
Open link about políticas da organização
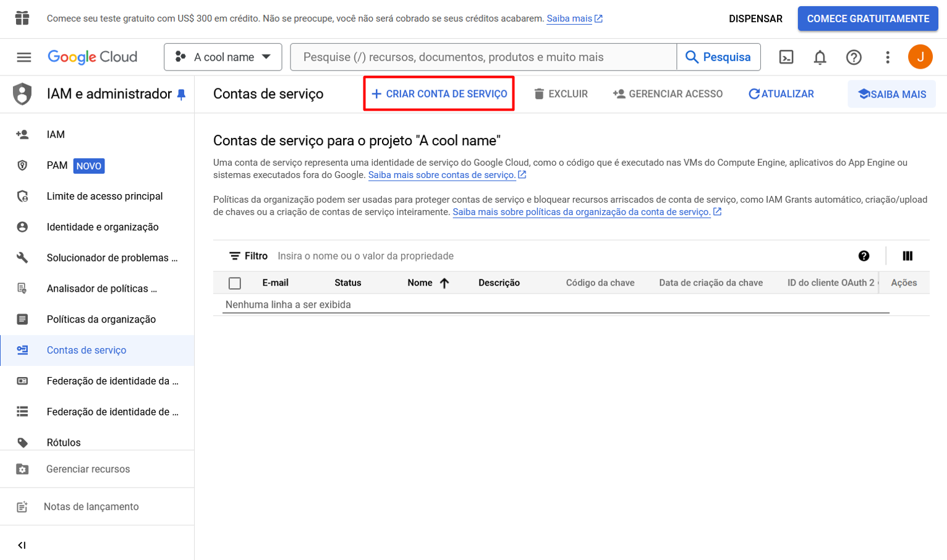click(587, 212)
